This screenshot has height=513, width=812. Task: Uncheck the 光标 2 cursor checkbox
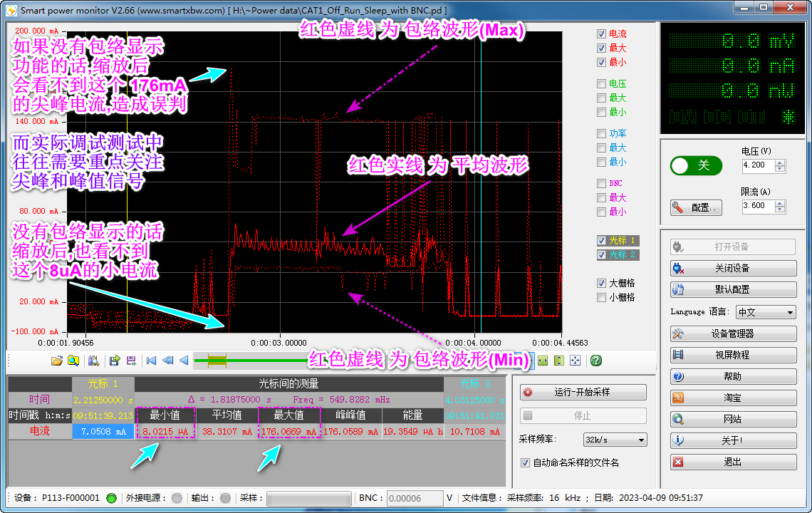pyautogui.click(x=602, y=254)
